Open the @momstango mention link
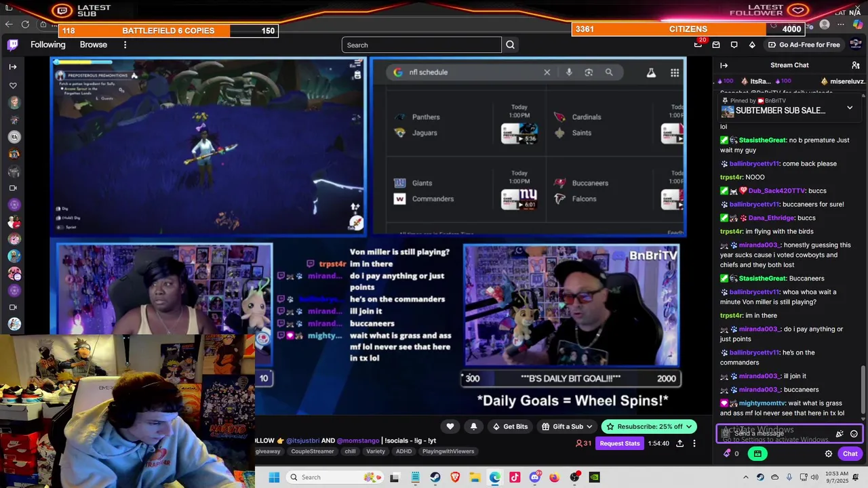The height and width of the screenshot is (488, 868). [358, 441]
